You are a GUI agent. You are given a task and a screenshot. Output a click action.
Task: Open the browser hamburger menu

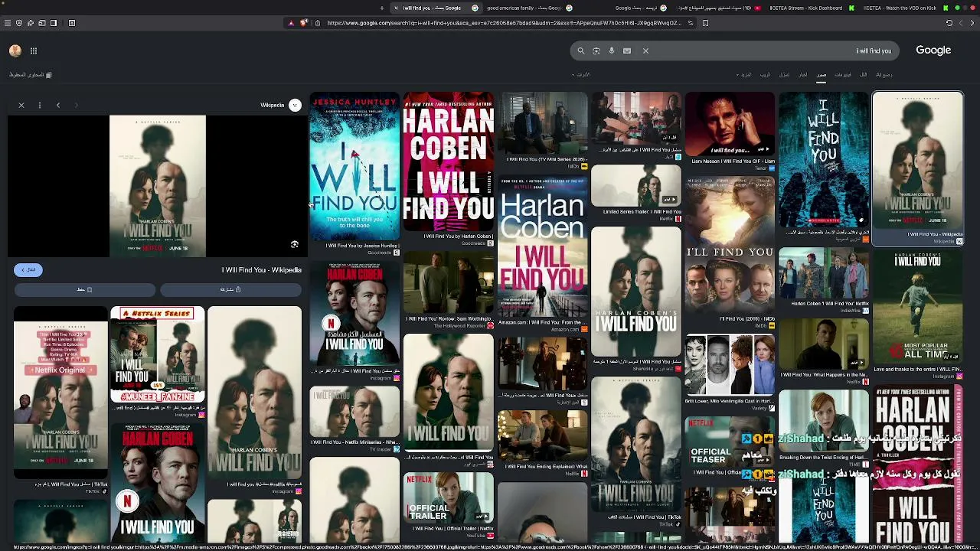[8, 23]
